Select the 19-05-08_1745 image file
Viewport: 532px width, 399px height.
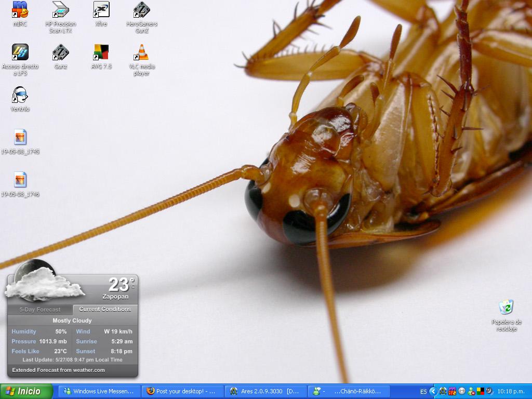pos(20,138)
